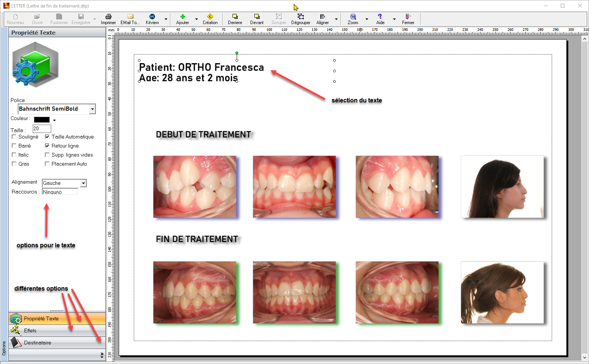Click the Imprimer printer icon
Screen dimensions: 589x364
pos(108,17)
